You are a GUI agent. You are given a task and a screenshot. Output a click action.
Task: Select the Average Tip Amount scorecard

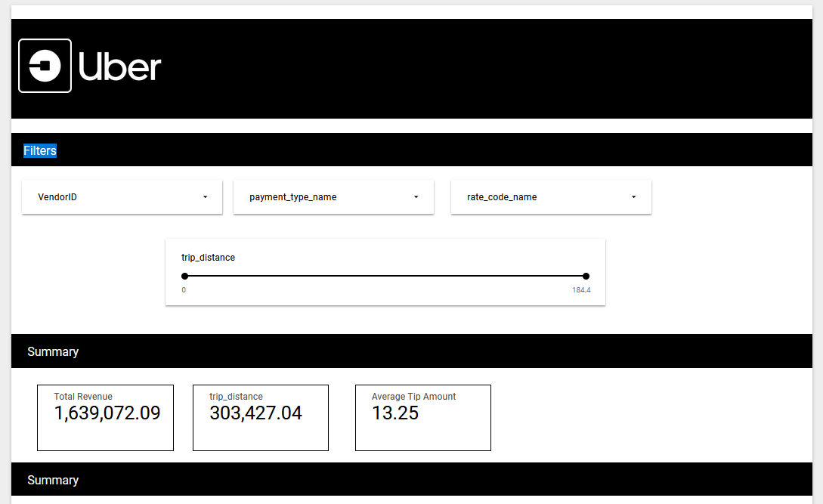tap(423, 418)
